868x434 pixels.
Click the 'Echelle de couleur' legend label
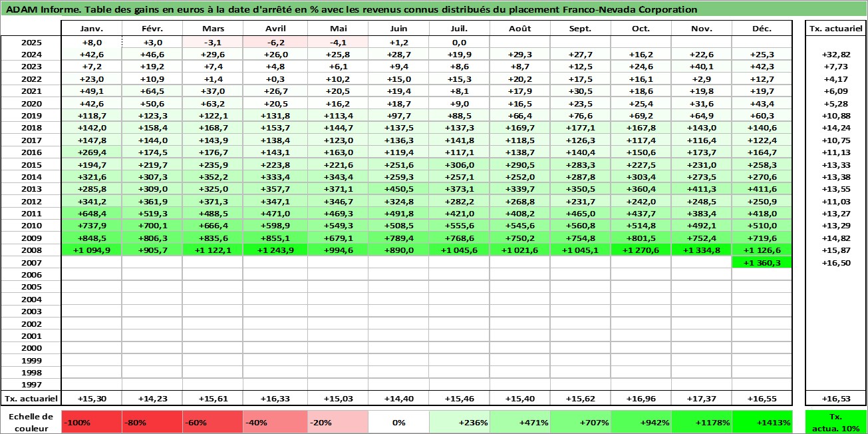[31, 421]
